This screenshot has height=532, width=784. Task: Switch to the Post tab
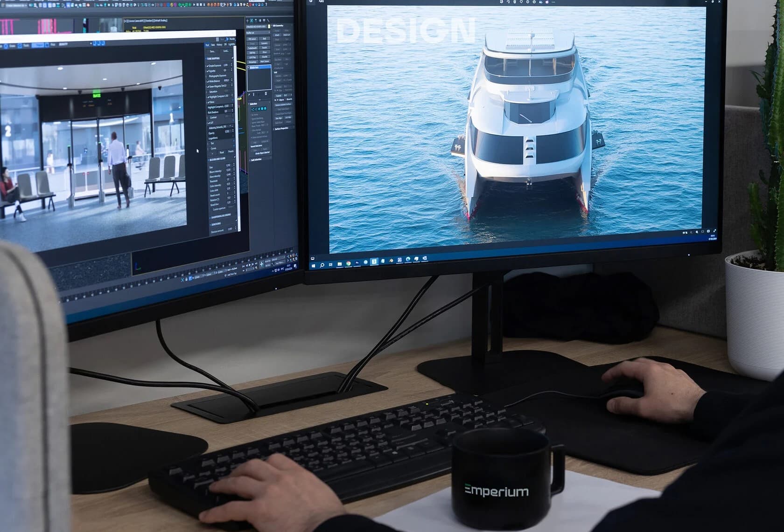(207, 45)
